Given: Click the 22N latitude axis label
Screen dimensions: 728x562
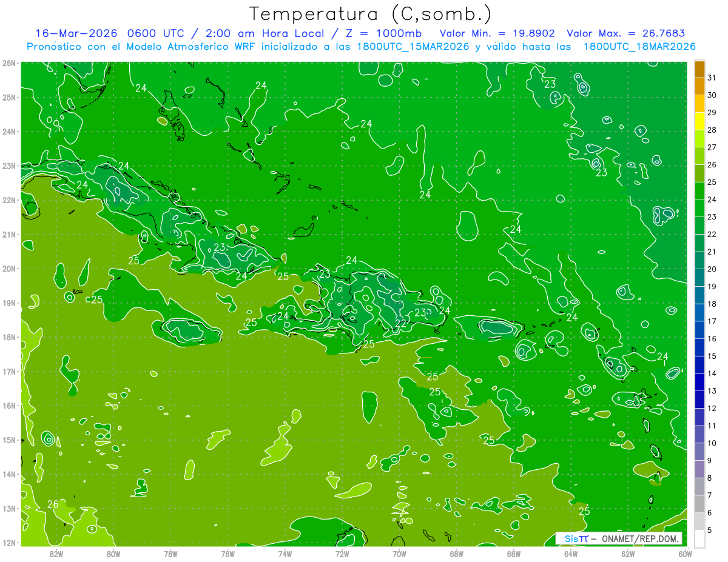Looking at the screenshot, I should pos(10,200).
